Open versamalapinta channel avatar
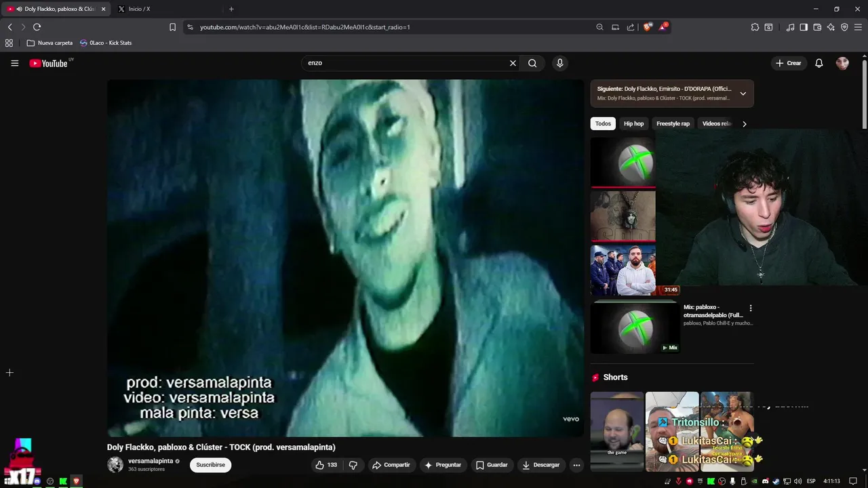This screenshot has height=488, width=868. (115, 464)
